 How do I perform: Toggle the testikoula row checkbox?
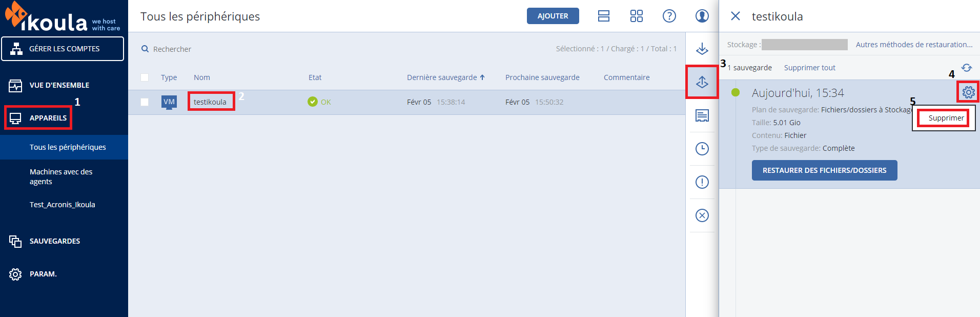point(145,102)
